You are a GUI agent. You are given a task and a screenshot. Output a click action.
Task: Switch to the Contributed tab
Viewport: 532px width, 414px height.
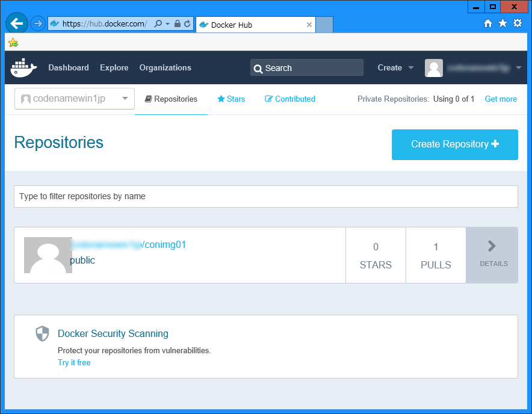(289, 99)
